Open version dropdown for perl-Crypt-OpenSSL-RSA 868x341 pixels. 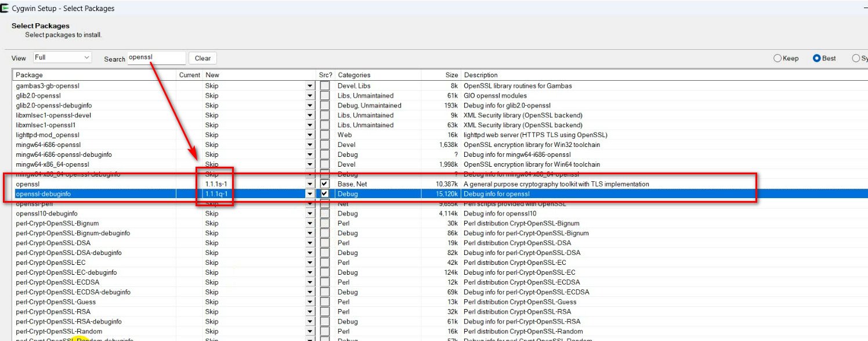tap(310, 311)
